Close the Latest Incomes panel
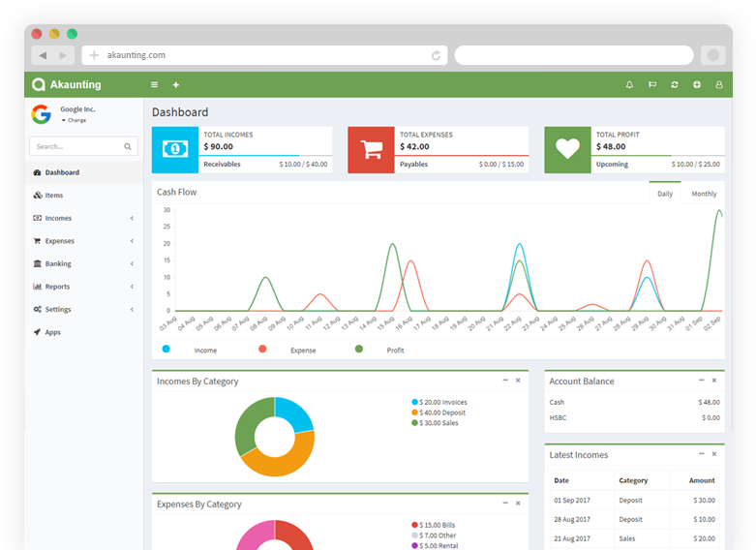The width and height of the screenshot is (756, 550). [x=714, y=454]
